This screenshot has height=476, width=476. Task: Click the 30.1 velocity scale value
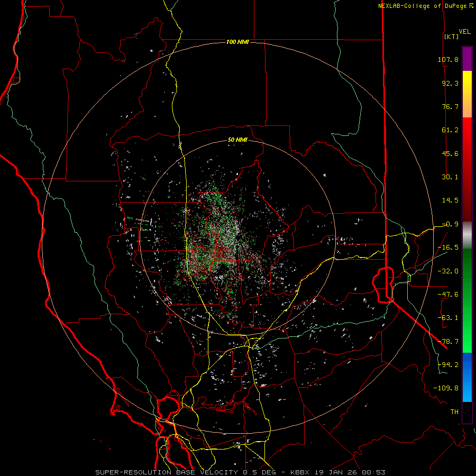click(450, 177)
